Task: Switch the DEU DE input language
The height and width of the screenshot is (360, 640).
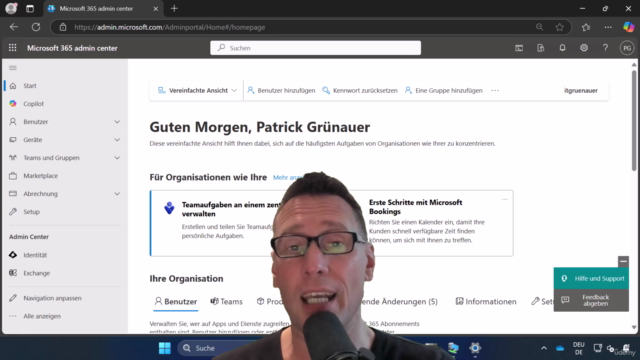Action: [579, 348]
